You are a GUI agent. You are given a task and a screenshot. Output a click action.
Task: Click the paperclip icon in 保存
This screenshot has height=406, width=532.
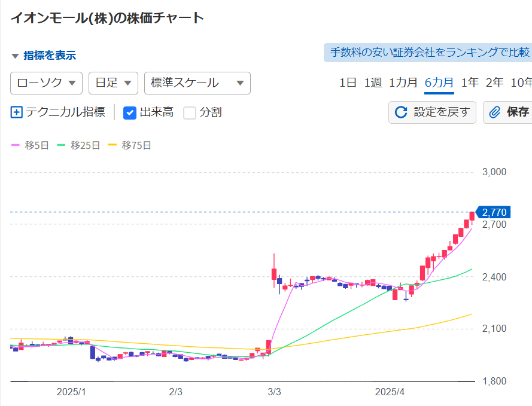click(x=495, y=112)
